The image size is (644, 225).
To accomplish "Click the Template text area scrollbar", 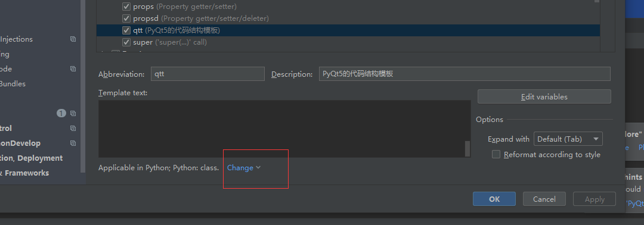I will point(467,148).
